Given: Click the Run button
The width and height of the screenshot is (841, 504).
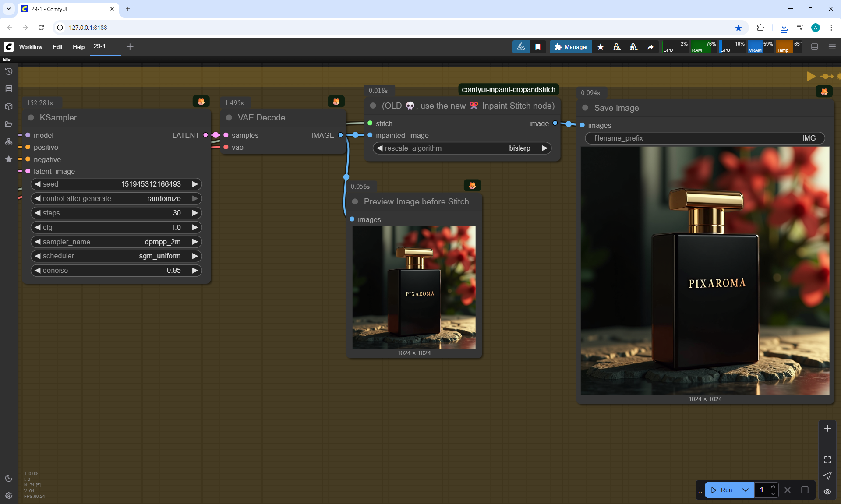Looking at the screenshot, I should coord(722,490).
